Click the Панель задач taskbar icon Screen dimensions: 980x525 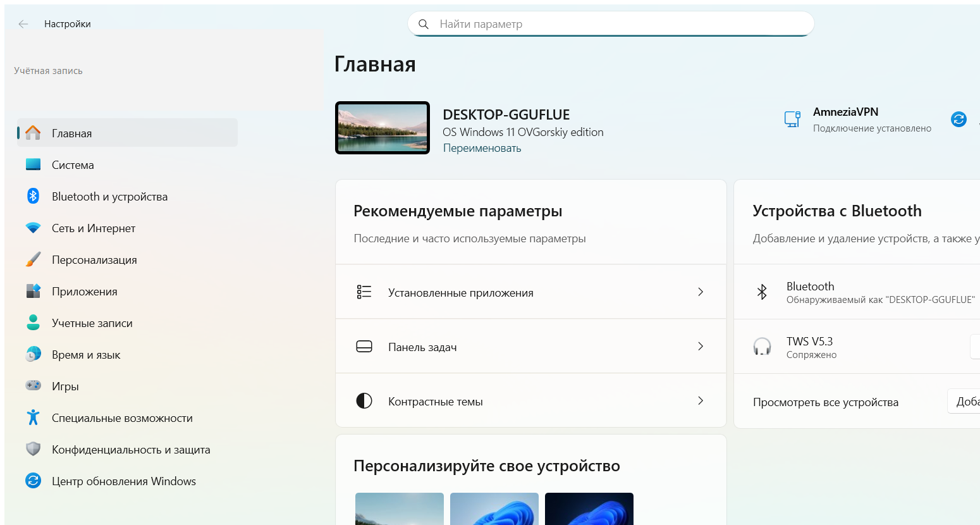364,346
